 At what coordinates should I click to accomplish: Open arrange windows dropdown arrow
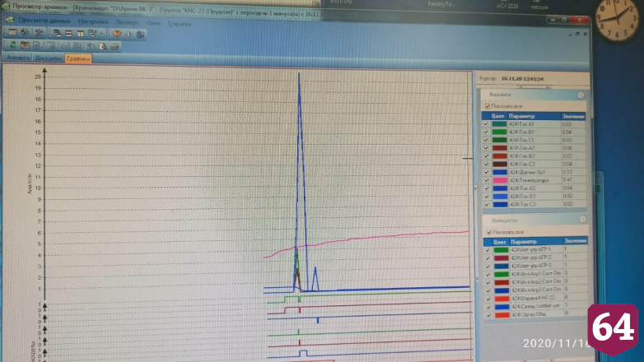(101, 34)
